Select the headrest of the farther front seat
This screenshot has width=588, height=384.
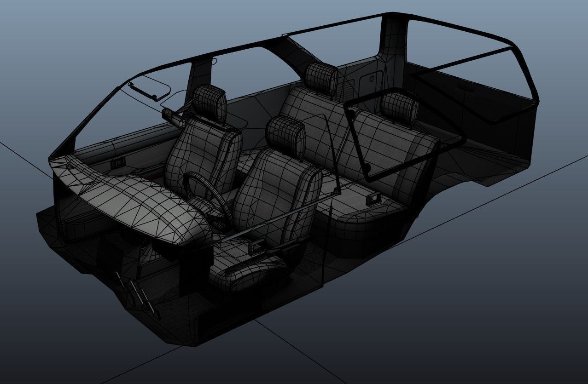tap(210, 103)
